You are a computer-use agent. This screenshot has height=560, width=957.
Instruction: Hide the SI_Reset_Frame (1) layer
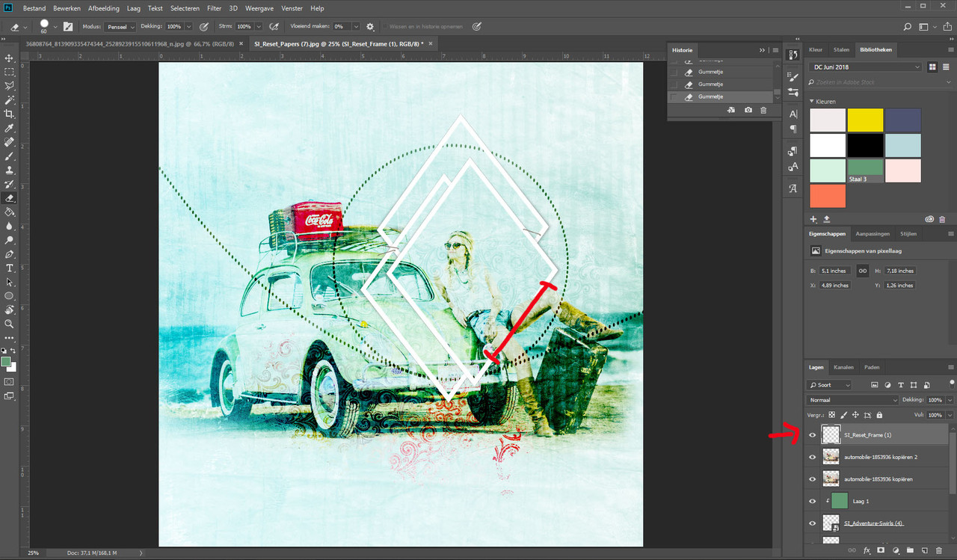click(813, 434)
